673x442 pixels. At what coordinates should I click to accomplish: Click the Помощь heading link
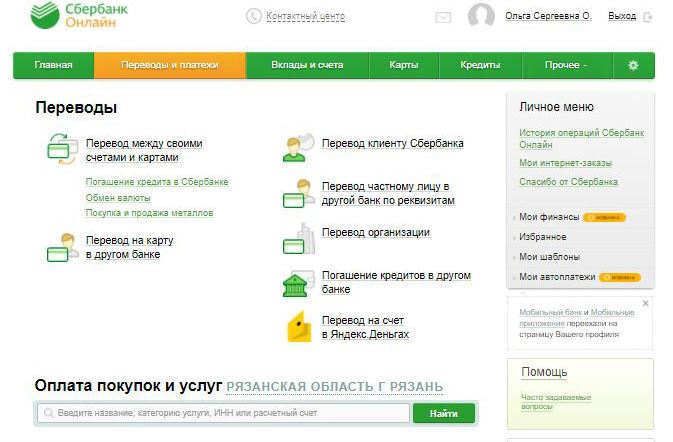pos(544,372)
